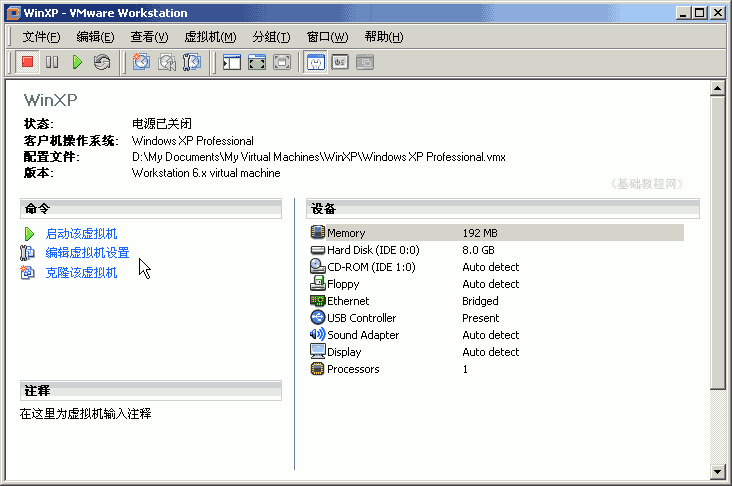Viewport: 732px width, 486px height.
Task: Click the 启动该虚拟机 link
Action: click(x=81, y=233)
